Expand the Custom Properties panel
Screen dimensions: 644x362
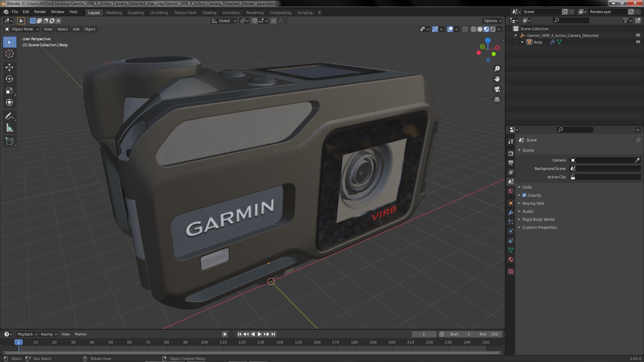tap(539, 227)
